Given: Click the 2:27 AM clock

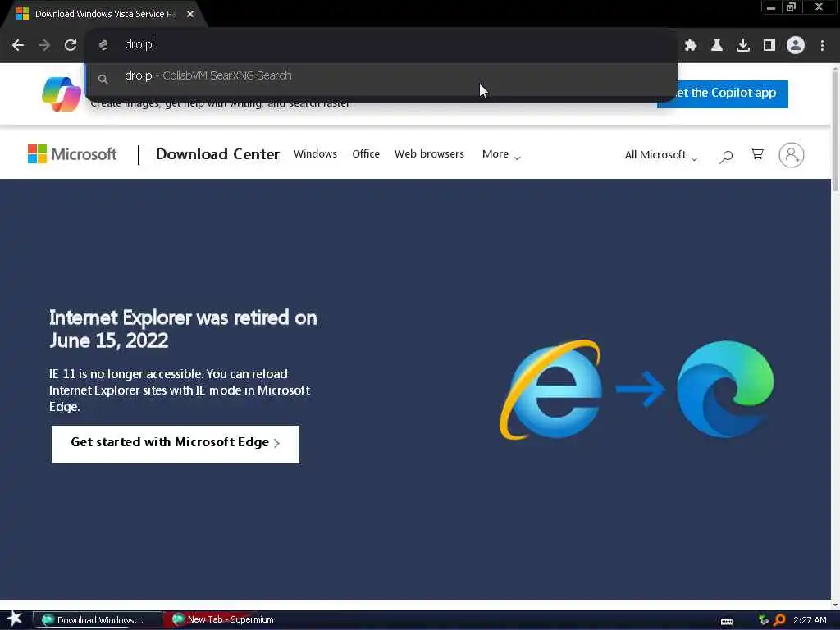Looking at the screenshot, I should pyautogui.click(x=810, y=620).
